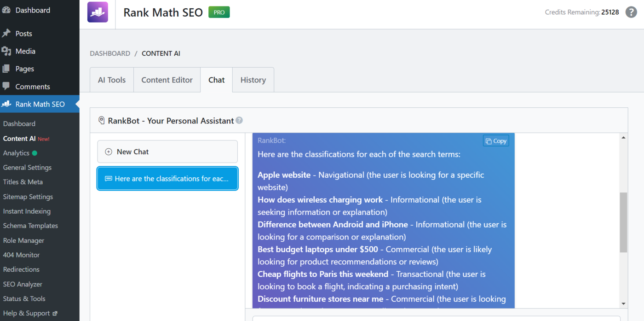The image size is (644, 321).
Task: Open Titles & Meta settings
Action: pyautogui.click(x=23, y=182)
